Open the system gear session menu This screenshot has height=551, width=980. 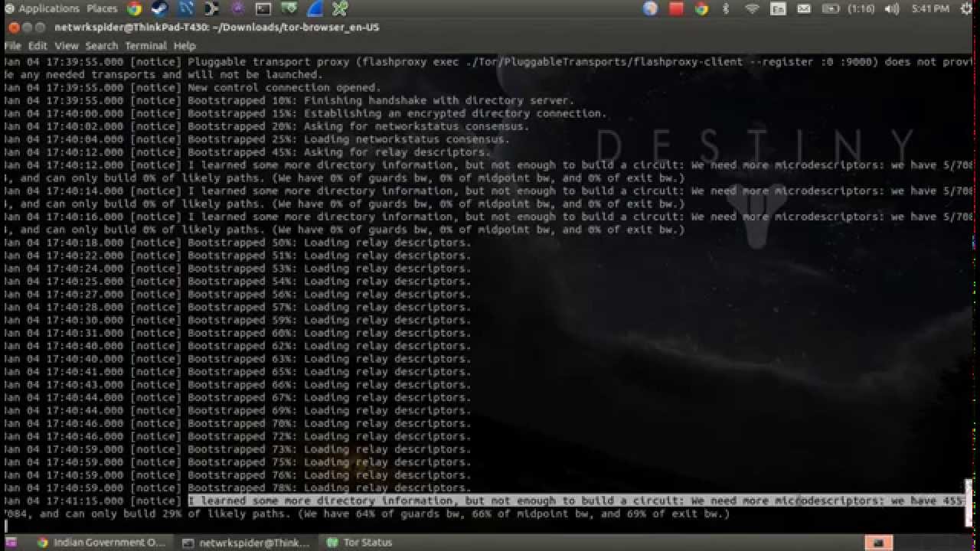pyautogui.click(x=966, y=9)
